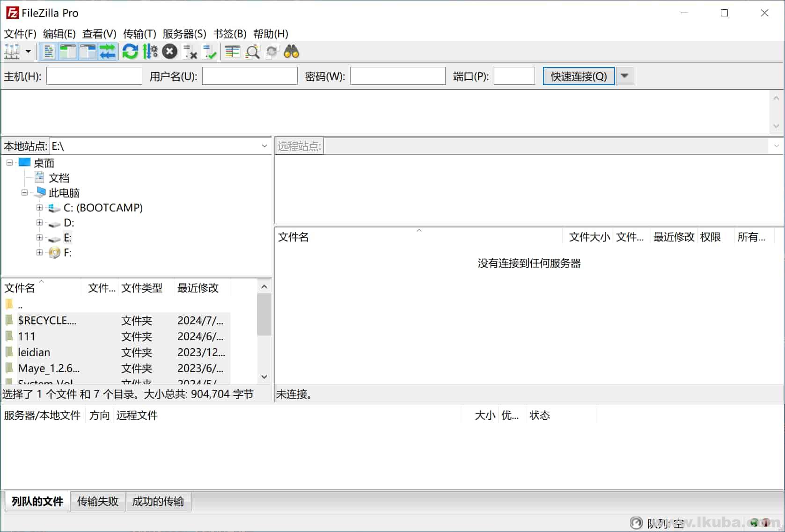Switch to the 列队的文件 tab

pos(37,501)
